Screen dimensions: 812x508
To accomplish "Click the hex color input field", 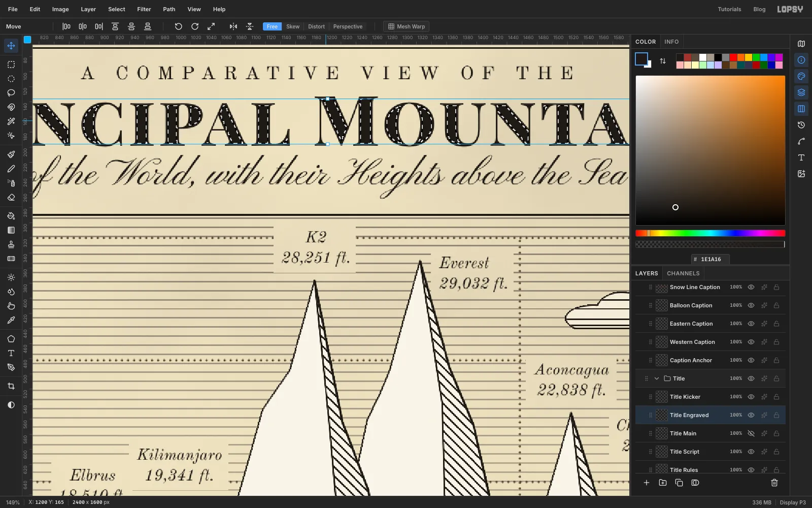I will (710, 259).
